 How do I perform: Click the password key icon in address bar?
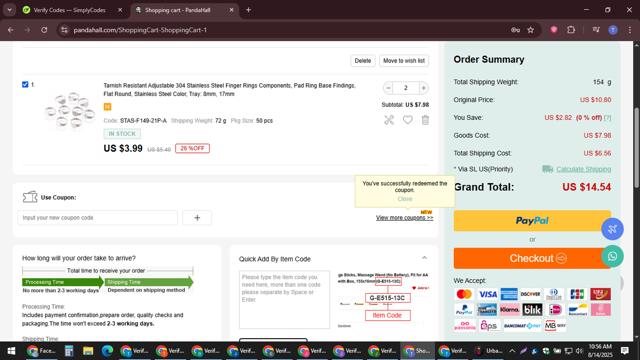[515, 30]
